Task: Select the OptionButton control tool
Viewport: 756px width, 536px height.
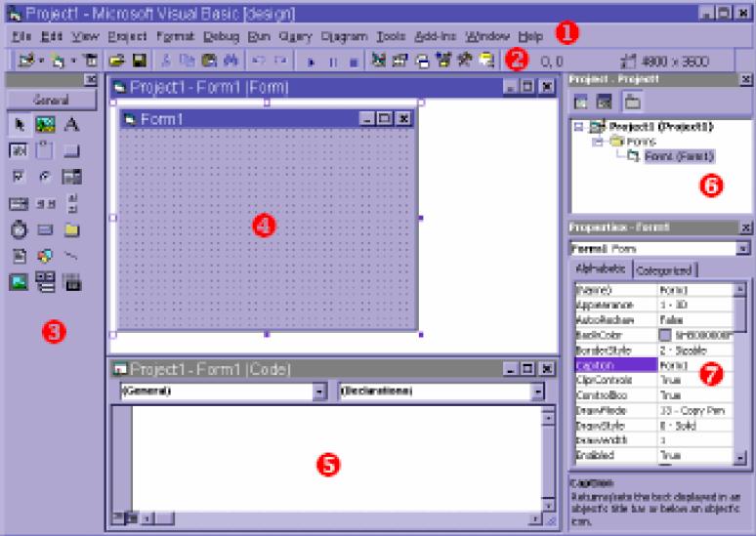Action: (45, 177)
